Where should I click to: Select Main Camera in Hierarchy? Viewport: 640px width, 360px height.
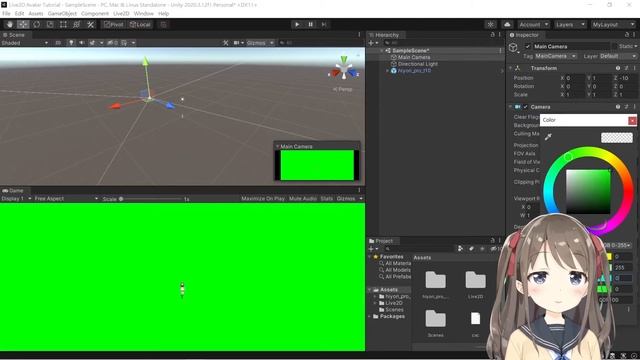(x=414, y=57)
